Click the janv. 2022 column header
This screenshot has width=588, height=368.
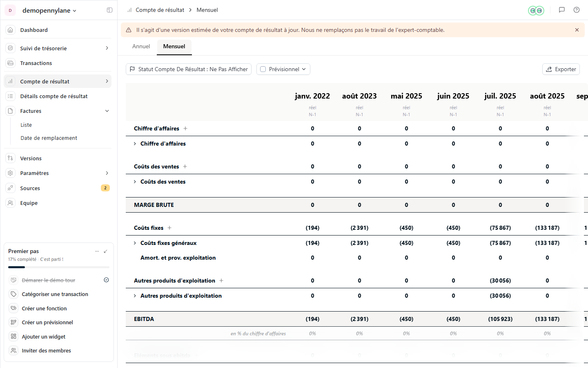tap(312, 96)
